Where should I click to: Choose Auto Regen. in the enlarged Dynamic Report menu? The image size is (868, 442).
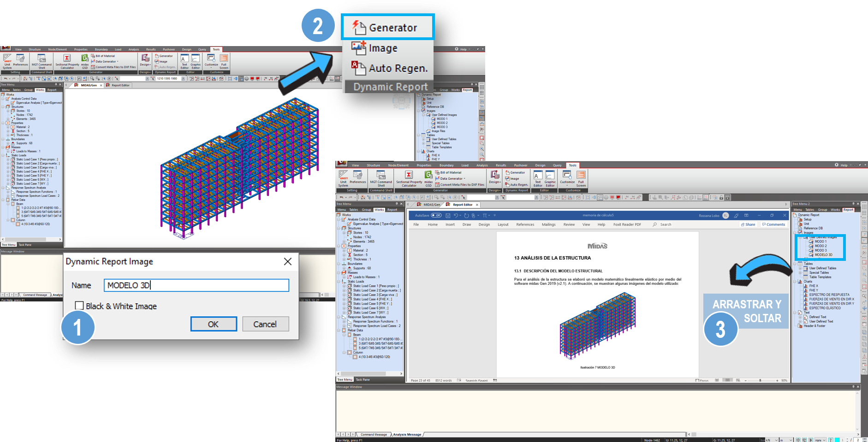390,68
